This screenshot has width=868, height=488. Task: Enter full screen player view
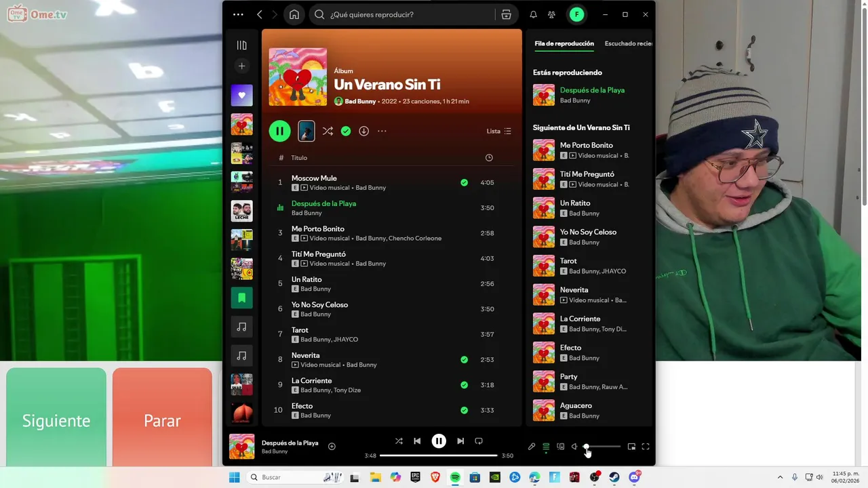[646, 447]
